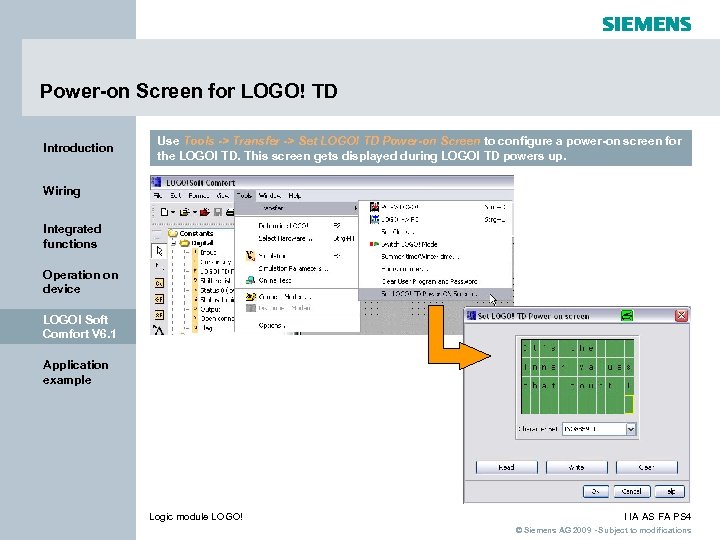Screen dimensions: 720x540
Task: Click the yellow-highlighted cell in green grid
Action: point(629,404)
